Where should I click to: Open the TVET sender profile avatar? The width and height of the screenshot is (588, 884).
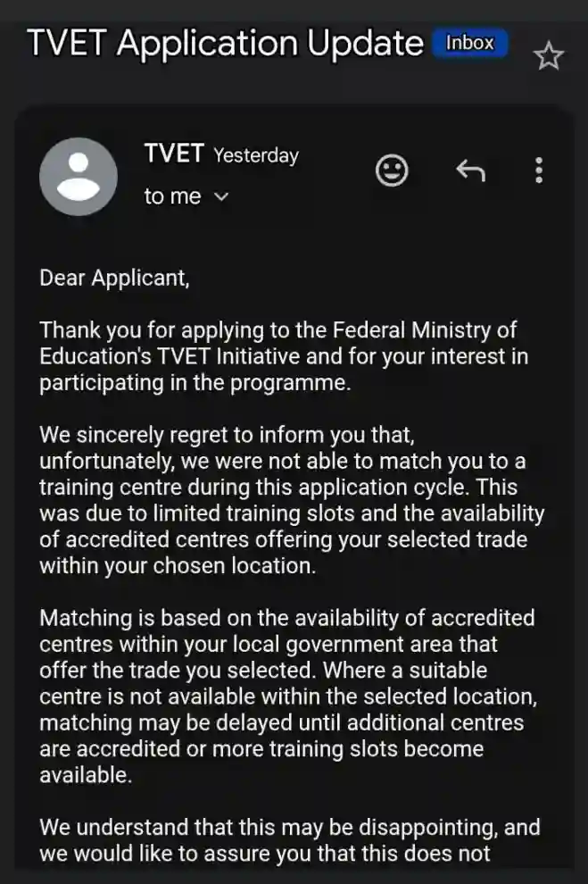(79, 176)
